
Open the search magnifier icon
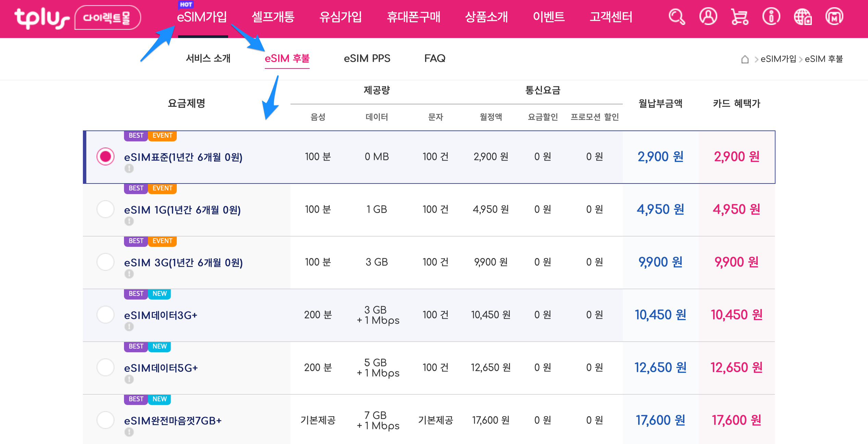[x=677, y=17]
